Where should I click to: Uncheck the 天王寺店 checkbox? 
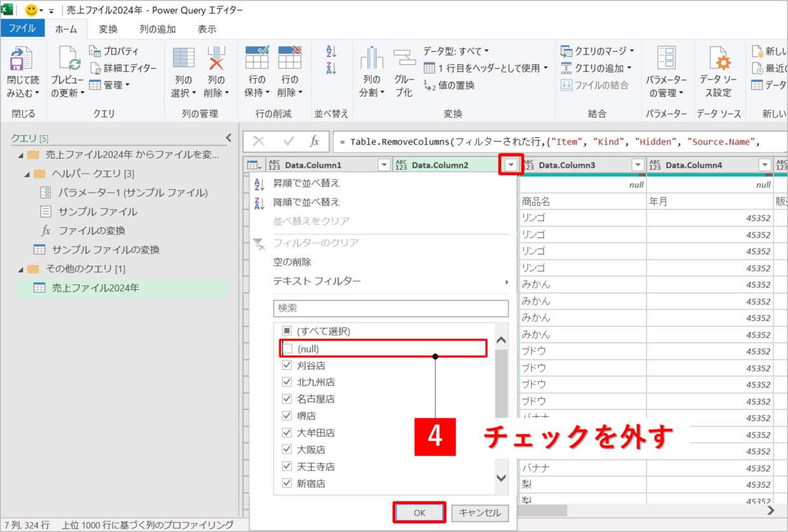point(288,467)
